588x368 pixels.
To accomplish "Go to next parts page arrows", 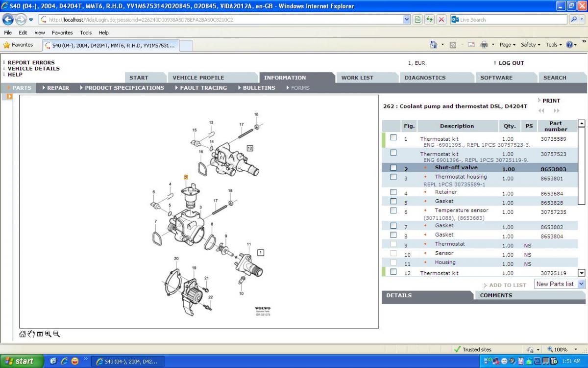I will pyautogui.click(x=556, y=110).
